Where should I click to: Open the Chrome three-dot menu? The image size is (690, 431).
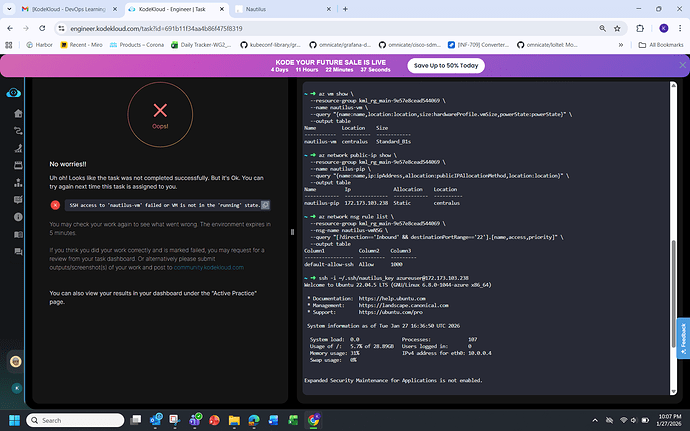coord(680,28)
